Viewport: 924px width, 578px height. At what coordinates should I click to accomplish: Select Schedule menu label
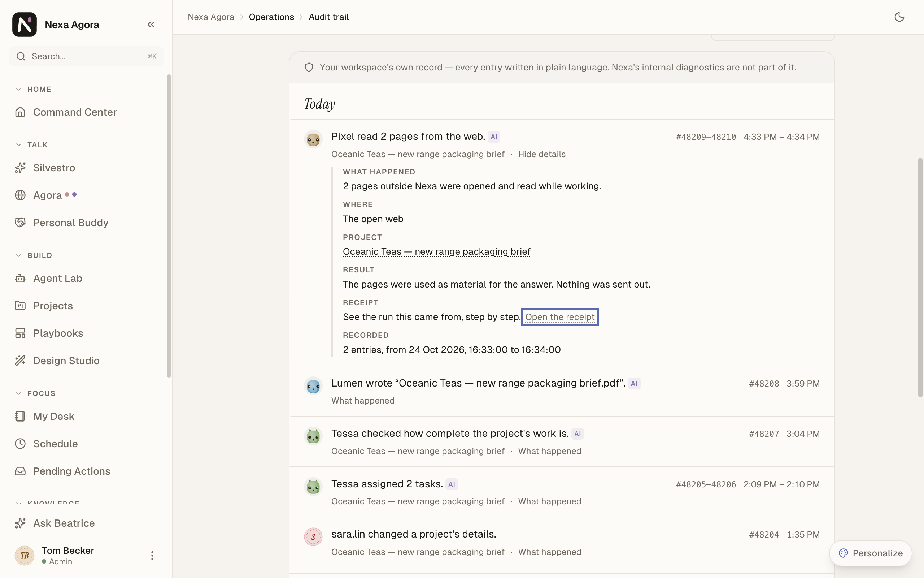point(55,444)
